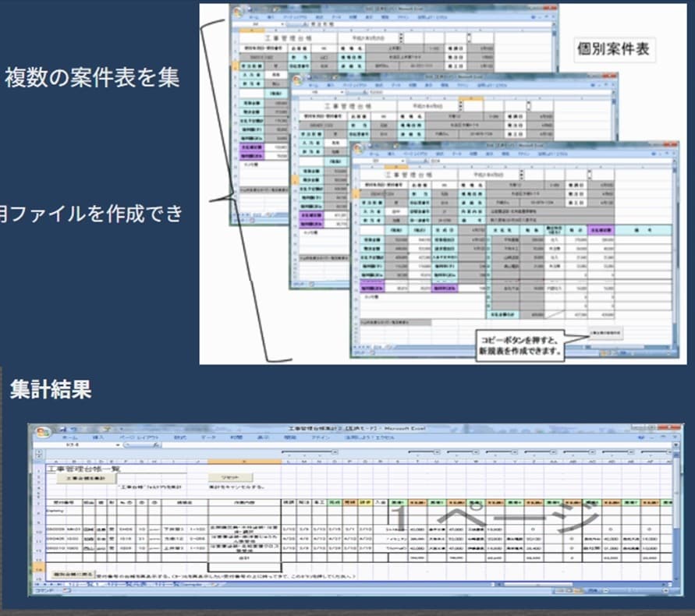Open 活用しよう!エクセル tab in front 工事管理台帳 window
This screenshot has width=695, height=616.
552,154
